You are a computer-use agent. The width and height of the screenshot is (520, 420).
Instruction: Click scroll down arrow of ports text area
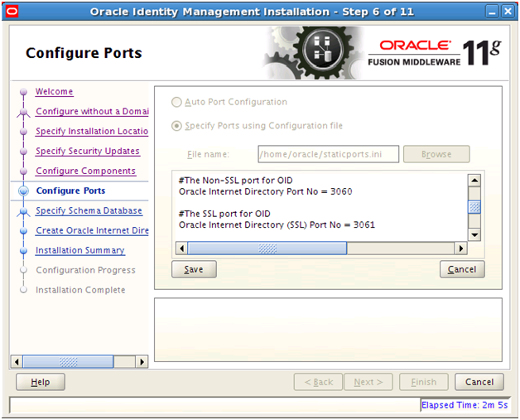(474, 235)
